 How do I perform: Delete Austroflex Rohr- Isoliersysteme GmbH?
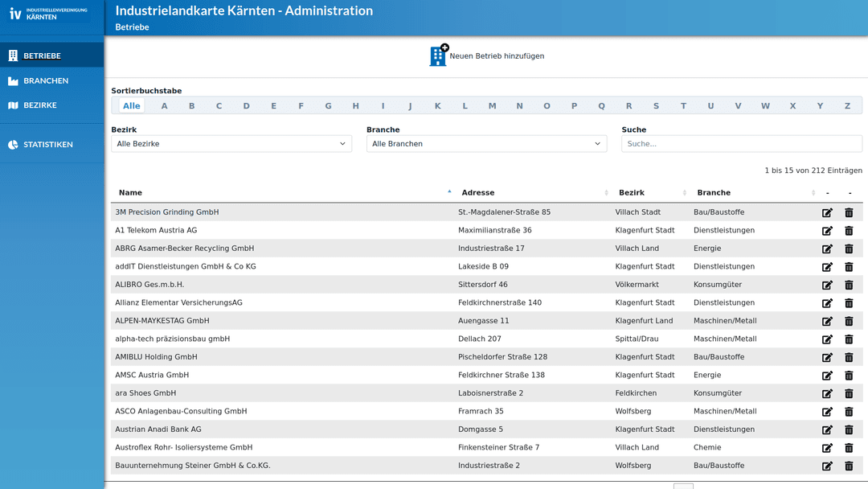[x=849, y=447]
